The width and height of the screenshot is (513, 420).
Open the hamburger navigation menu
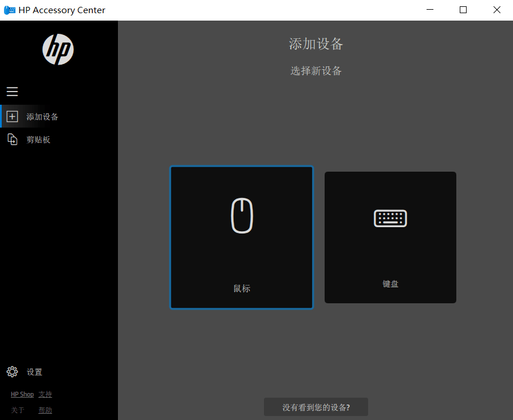pyautogui.click(x=12, y=92)
